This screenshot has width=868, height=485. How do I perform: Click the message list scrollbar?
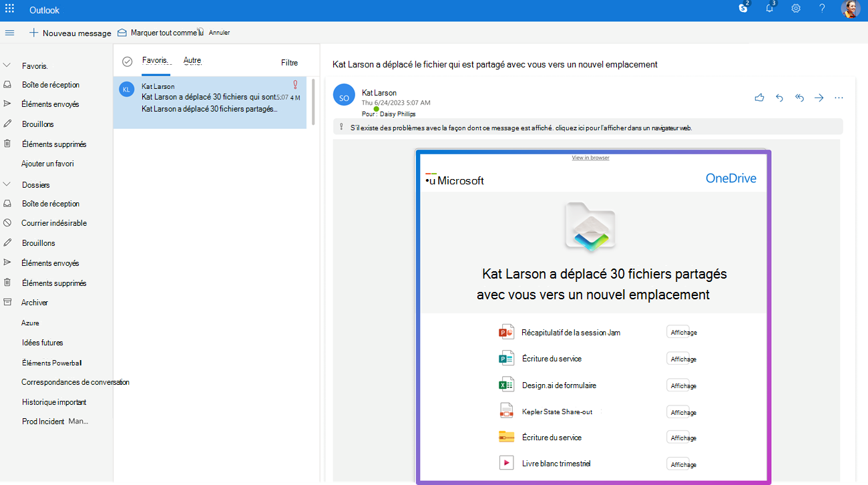coord(312,102)
